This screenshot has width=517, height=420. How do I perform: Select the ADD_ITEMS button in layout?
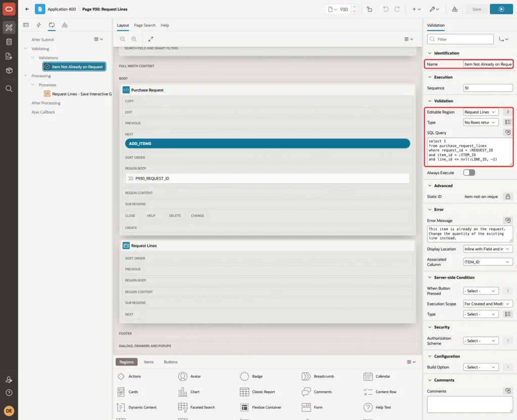coord(268,143)
